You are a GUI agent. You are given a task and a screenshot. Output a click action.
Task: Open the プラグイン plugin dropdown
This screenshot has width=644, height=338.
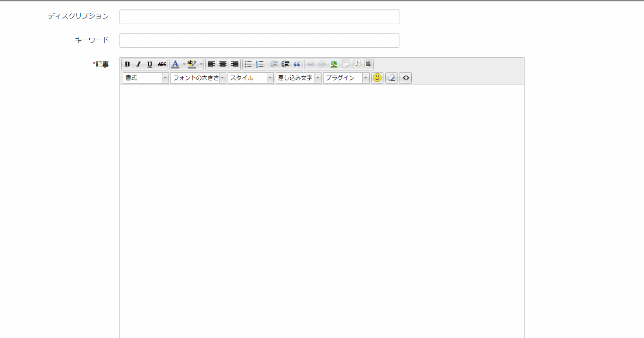(346, 78)
